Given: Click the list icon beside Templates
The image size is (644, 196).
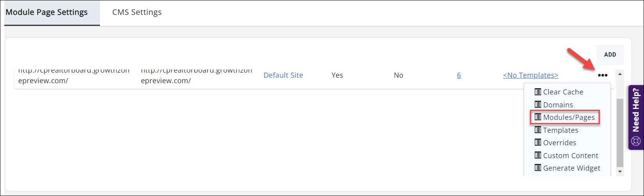Looking at the screenshot, I should coord(538,130).
